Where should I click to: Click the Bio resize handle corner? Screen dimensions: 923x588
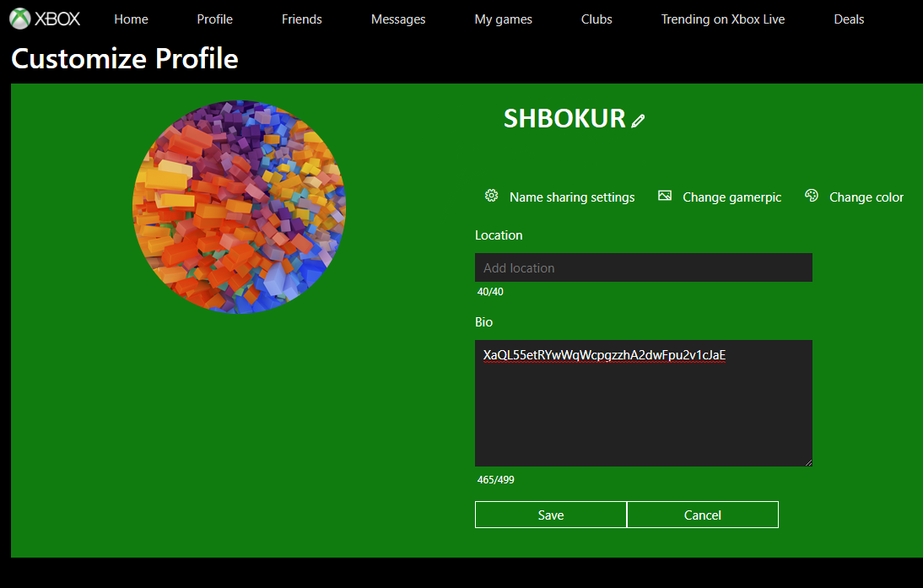coord(808,462)
